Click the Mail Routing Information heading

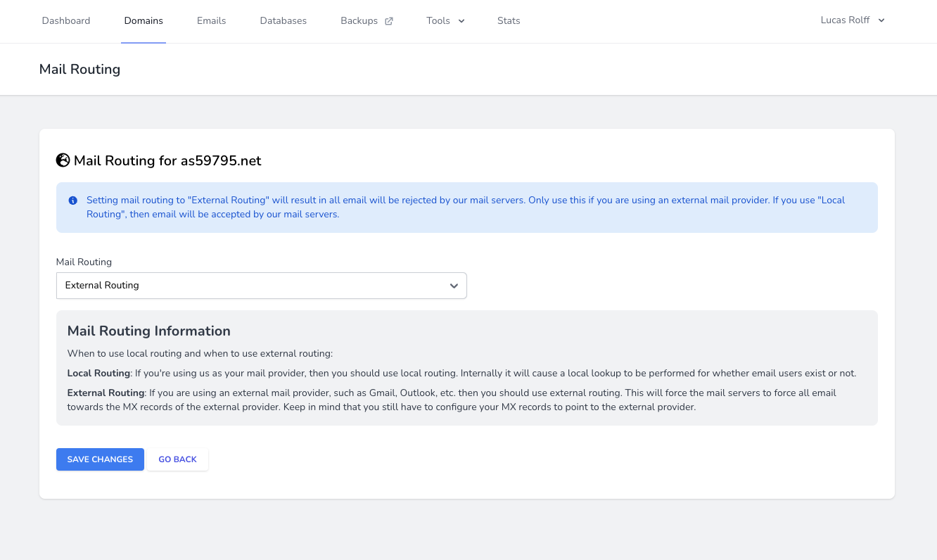[x=148, y=331]
